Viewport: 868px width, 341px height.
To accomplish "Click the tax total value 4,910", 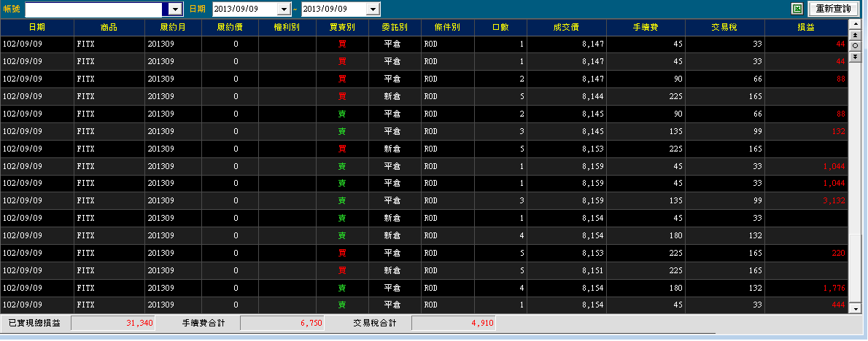I will point(454,324).
